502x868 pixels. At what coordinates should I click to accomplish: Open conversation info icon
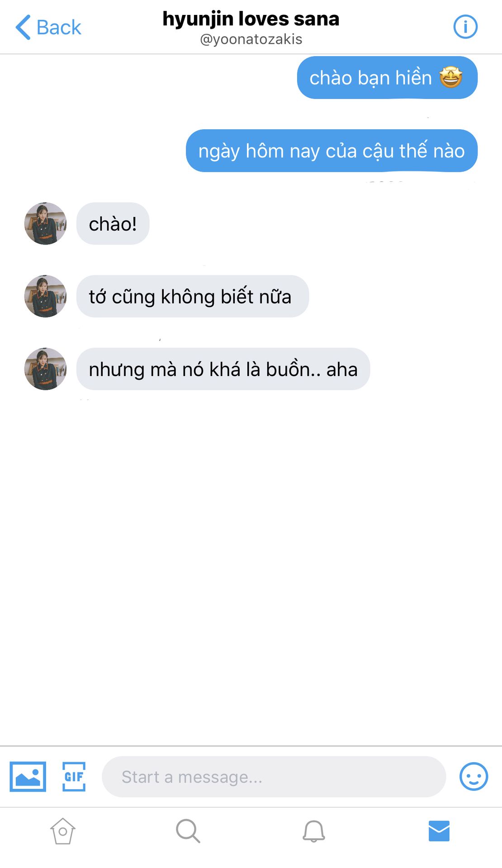pos(465,27)
